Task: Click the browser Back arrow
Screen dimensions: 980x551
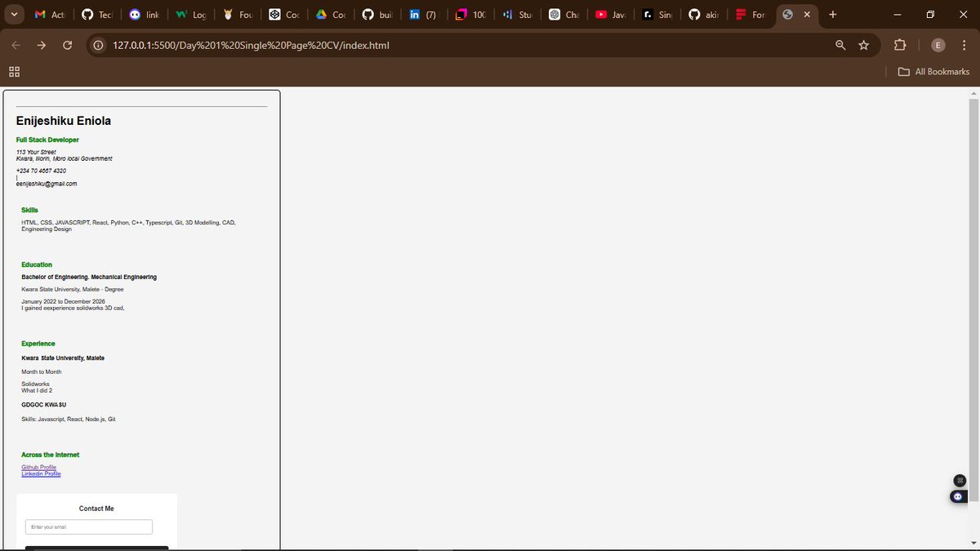Action: click(x=16, y=45)
